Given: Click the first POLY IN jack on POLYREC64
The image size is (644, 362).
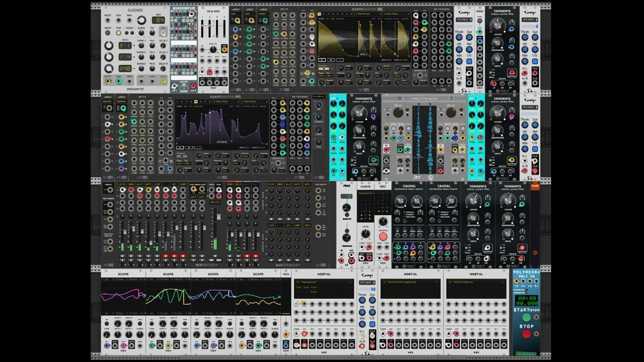Looking at the screenshot, I should click(x=516, y=281).
